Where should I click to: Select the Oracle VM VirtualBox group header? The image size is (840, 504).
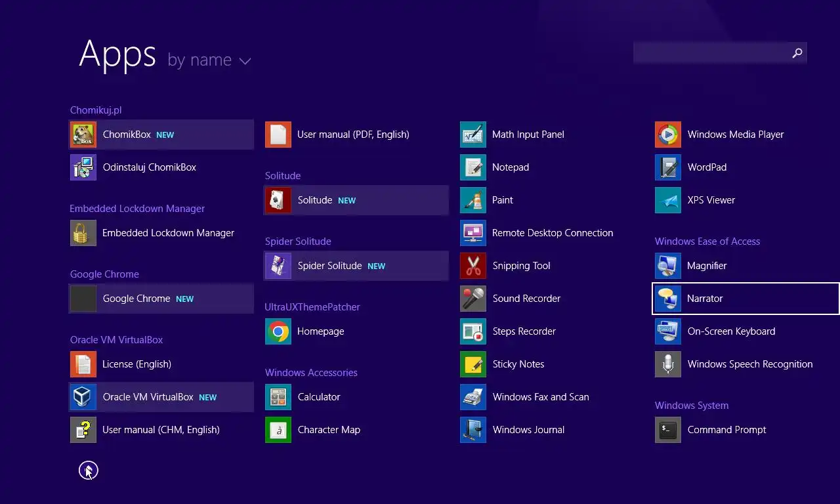coord(116,340)
